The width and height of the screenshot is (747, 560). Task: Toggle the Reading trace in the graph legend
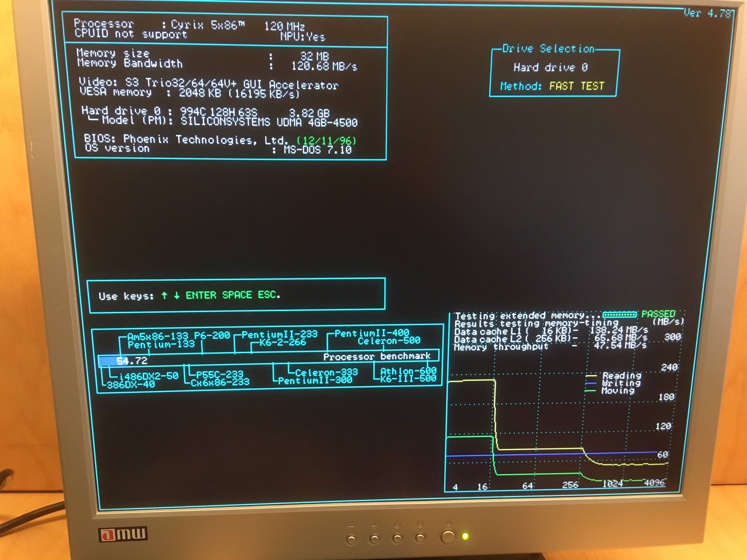[x=622, y=376]
